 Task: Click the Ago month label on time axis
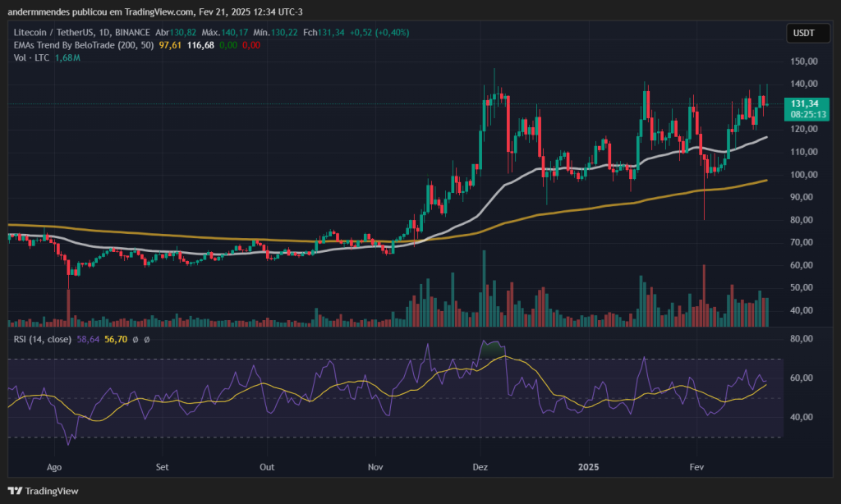tap(54, 467)
